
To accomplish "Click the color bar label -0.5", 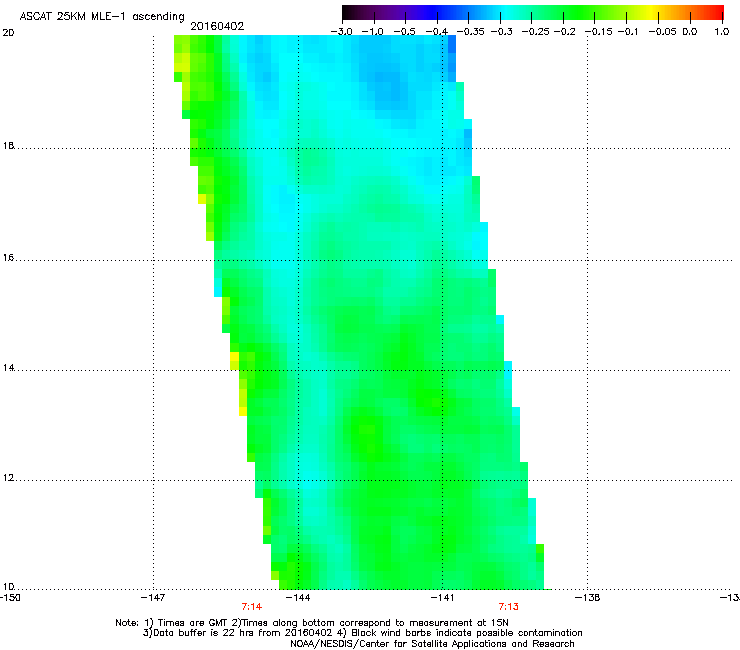I will (x=404, y=32).
